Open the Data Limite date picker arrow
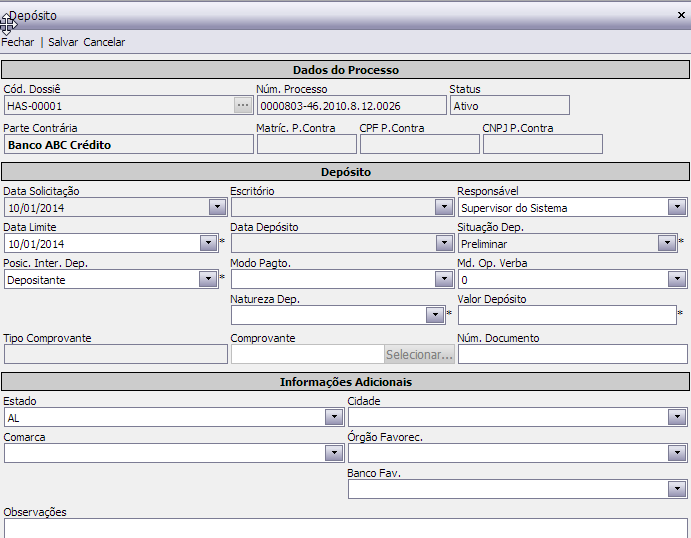 pyautogui.click(x=208, y=243)
